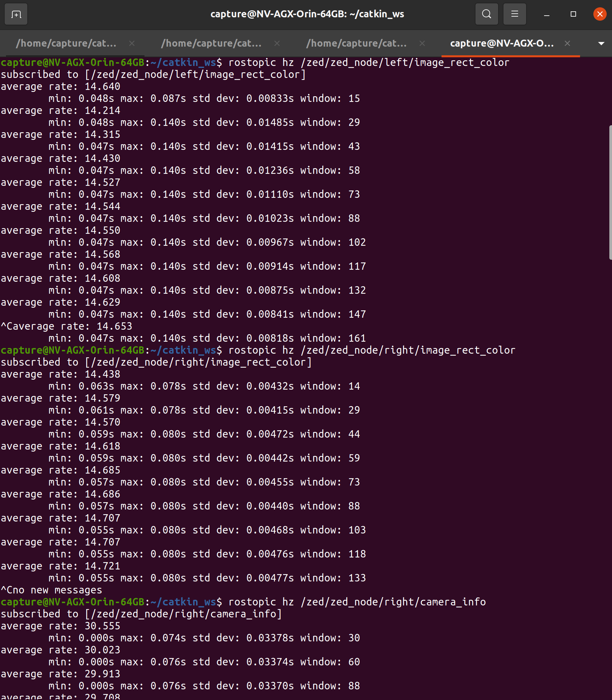Click the blue ~/catkin_ws path text

pyautogui.click(x=183, y=62)
